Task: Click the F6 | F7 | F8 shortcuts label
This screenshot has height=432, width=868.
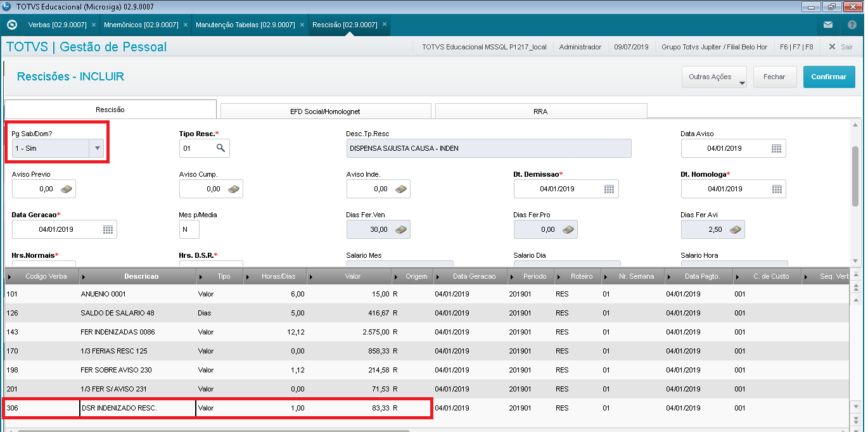Action: (x=796, y=47)
